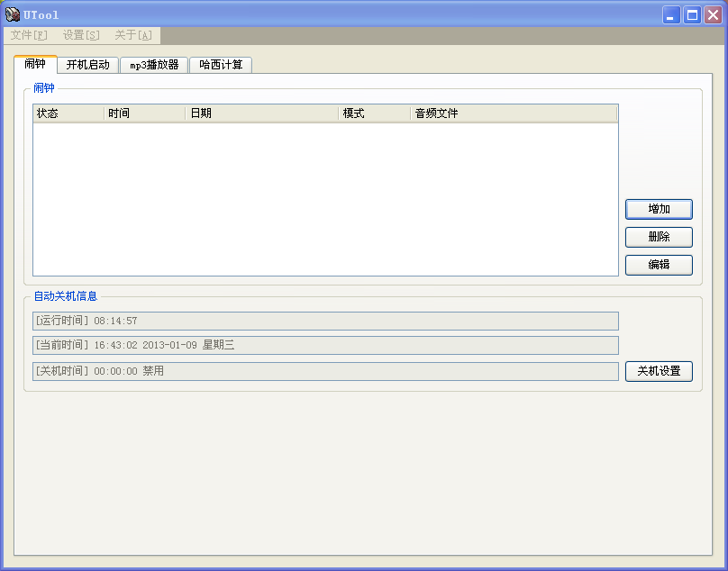Minimize the UTool window
Screen dimensions: 728x571
[671, 15]
